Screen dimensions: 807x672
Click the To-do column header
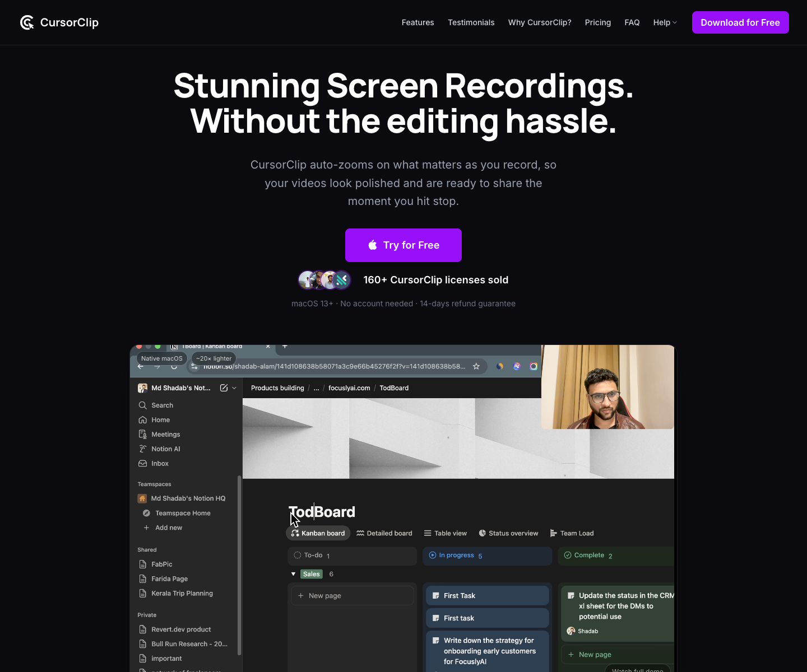click(352, 556)
